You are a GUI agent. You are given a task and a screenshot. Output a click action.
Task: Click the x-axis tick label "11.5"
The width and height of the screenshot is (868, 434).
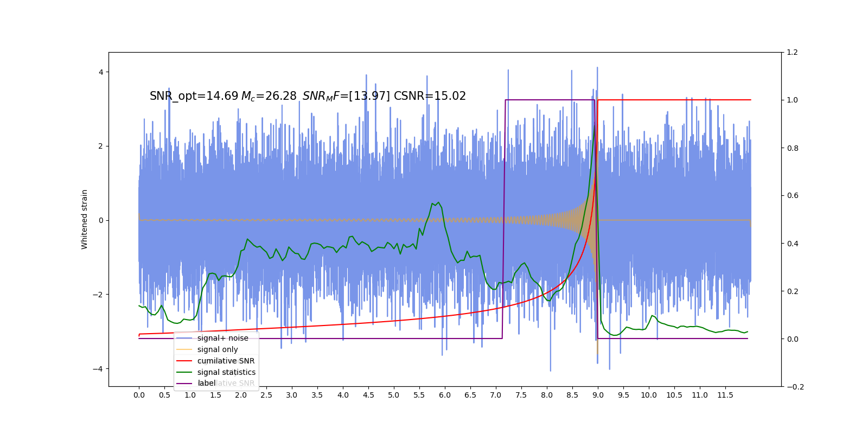[725, 395]
